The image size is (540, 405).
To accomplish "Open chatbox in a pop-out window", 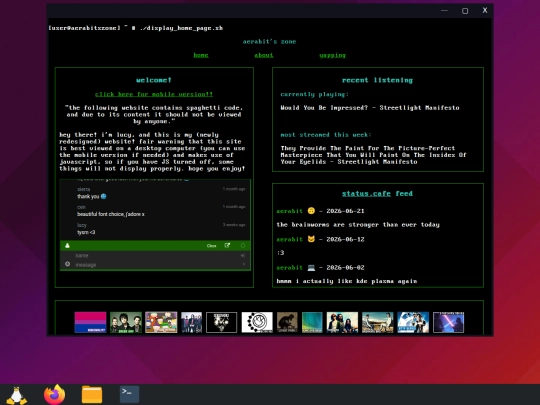I will click(x=227, y=246).
